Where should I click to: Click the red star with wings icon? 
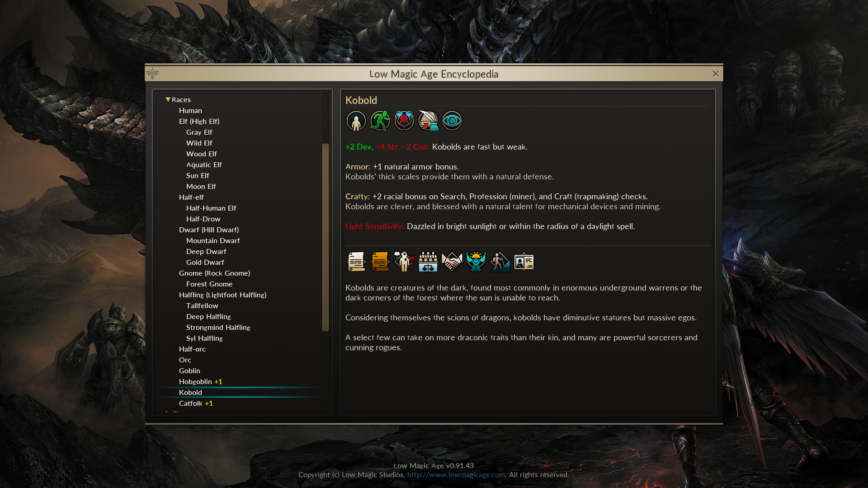[404, 121]
